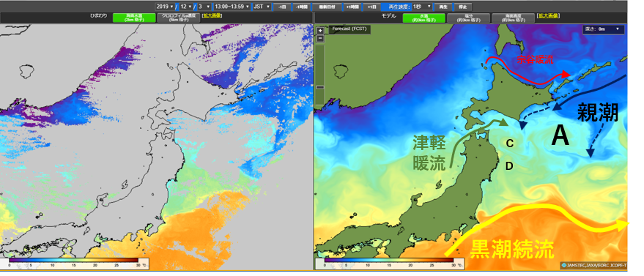644x276 pixels.
Task: Switch model layer to 海面高度
Action: pos(513,18)
